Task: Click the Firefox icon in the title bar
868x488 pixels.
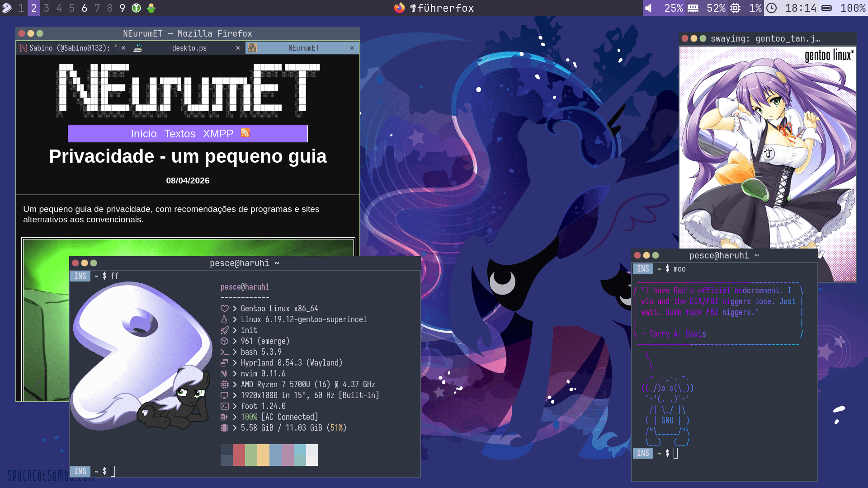Action: click(x=399, y=8)
